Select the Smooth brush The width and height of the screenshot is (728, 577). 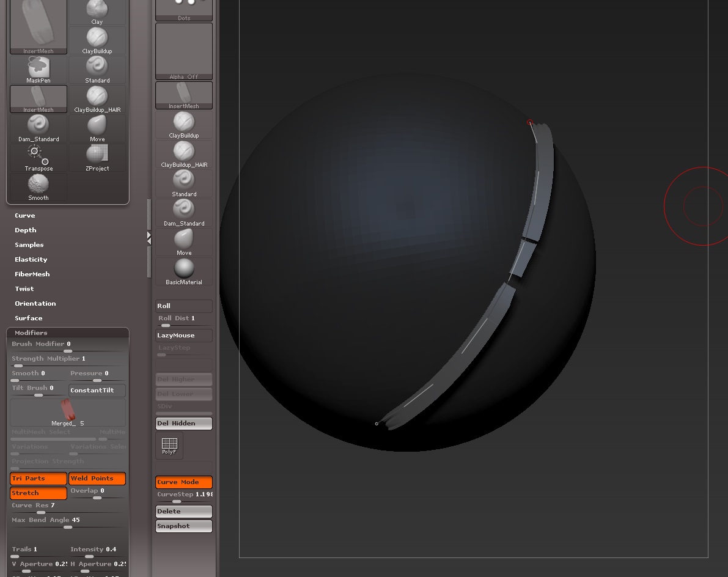tap(38, 186)
